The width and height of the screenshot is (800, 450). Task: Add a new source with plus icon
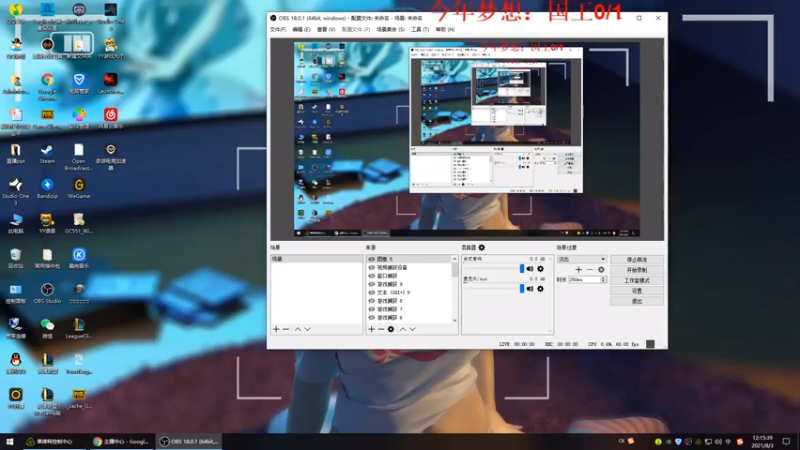(371, 329)
